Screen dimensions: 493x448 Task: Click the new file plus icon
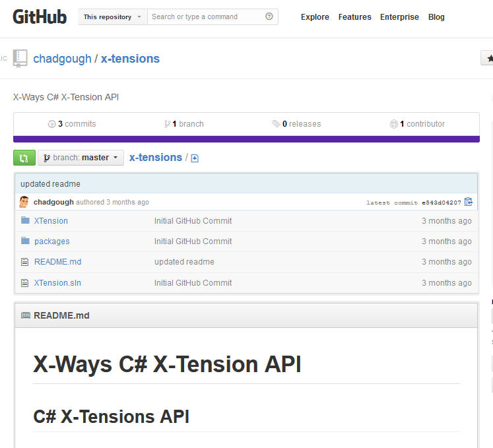click(x=195, y=158)
